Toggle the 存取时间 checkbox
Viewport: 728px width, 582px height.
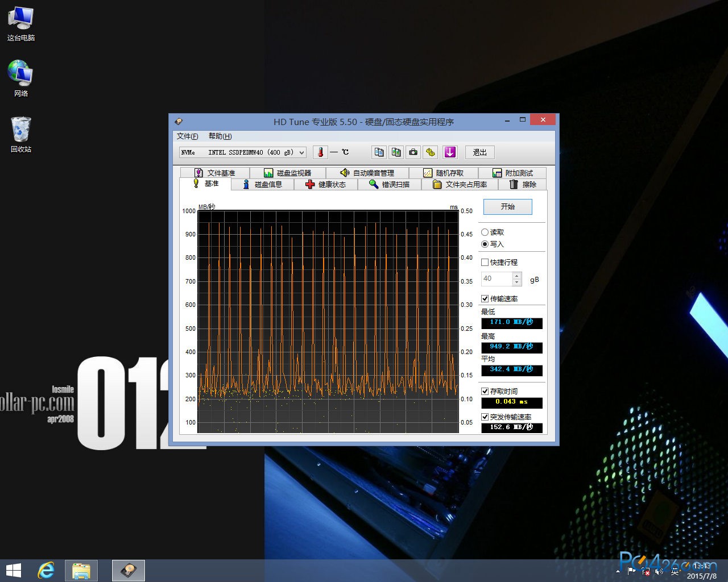coord(485,391)
